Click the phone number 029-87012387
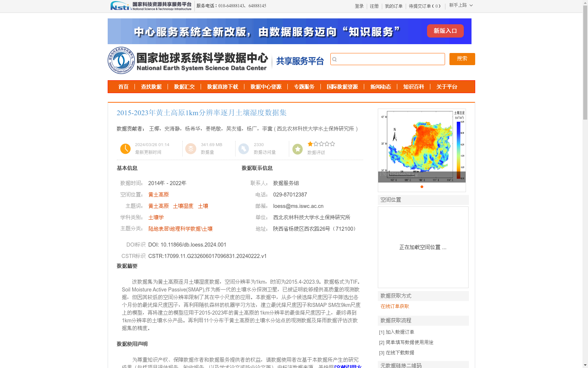Viewport: 588px width, 368px height. point(290,195)
